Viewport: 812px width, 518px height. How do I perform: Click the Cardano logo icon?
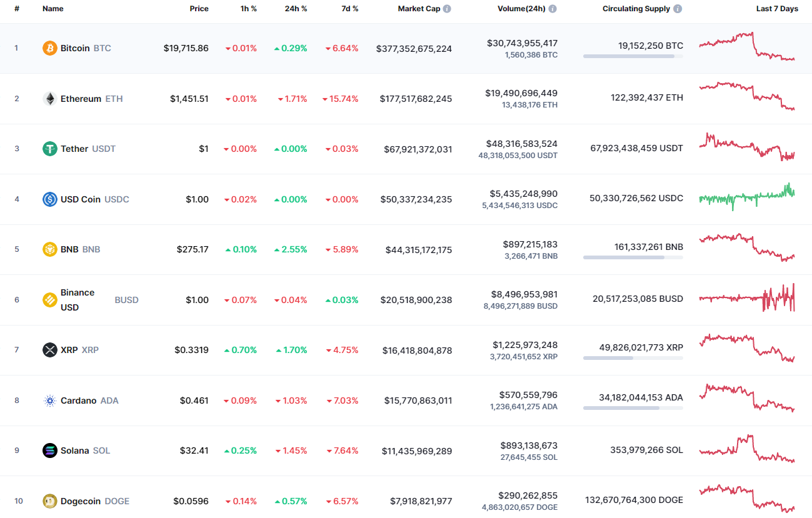tap(49, 400)
